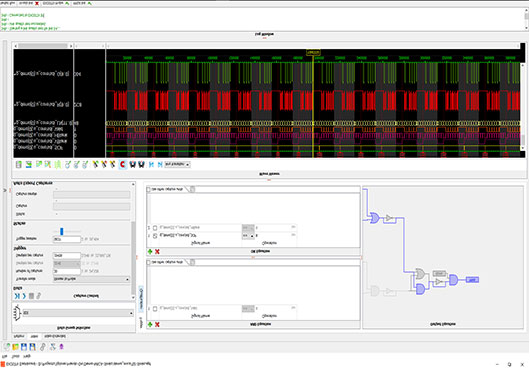Viewport: 530px width, 369px height.
Task: Click the first dark magnet-shaped icon beside the red C
Action: click(x=132, y=165)
